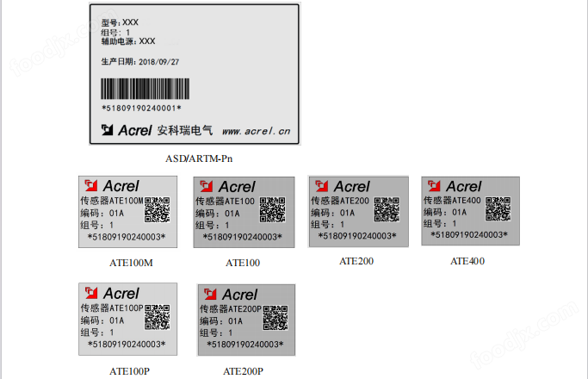Select the QR code on the ATE200 label
The height and width of the screenshot is (379, 588).
[387, 210]
